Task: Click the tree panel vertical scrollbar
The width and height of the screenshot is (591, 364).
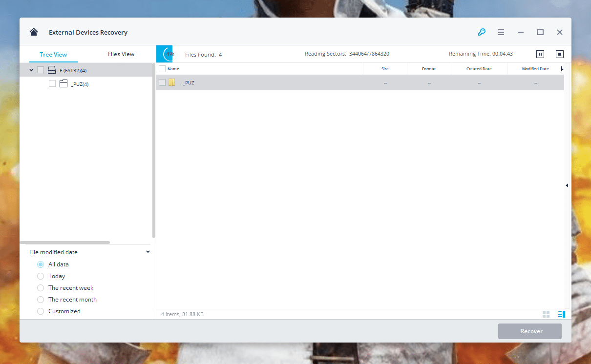Action: pyautogui.click(x=154, y=150)
